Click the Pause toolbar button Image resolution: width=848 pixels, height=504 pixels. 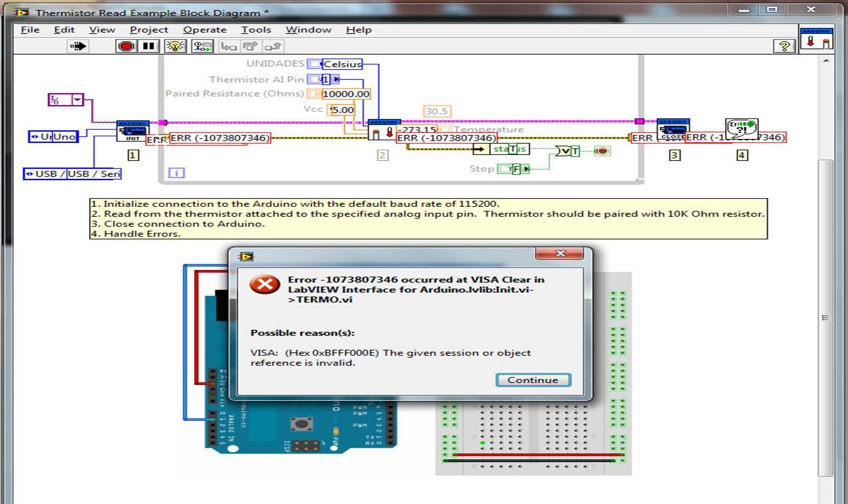click(x=148, y=46)
